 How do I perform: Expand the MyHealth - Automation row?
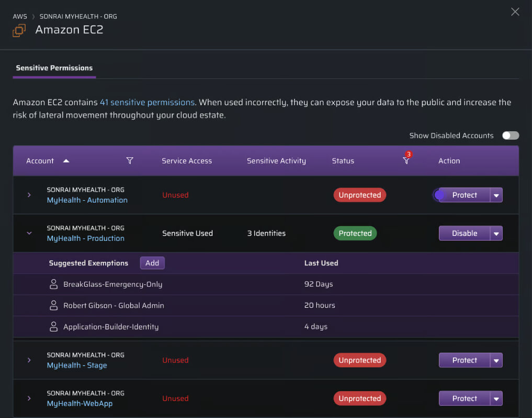pos(29,195)
